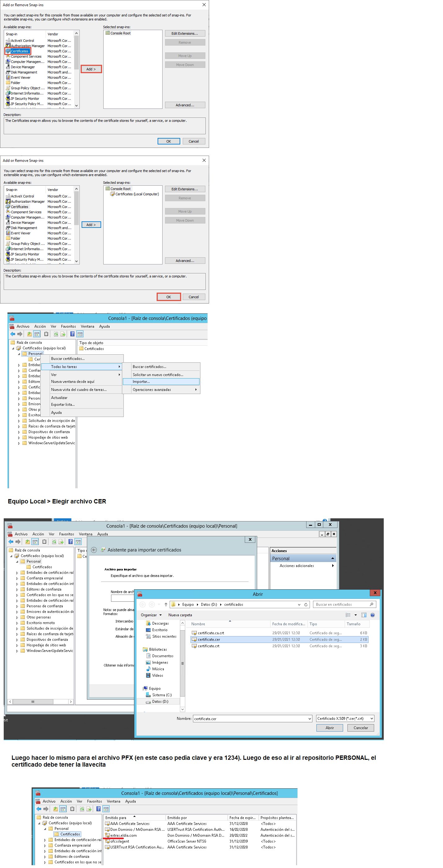Click the change view icon in Abrir dialog
This screenshot has height=868, width=443.
pyautogui.click(x=348, y=615)
